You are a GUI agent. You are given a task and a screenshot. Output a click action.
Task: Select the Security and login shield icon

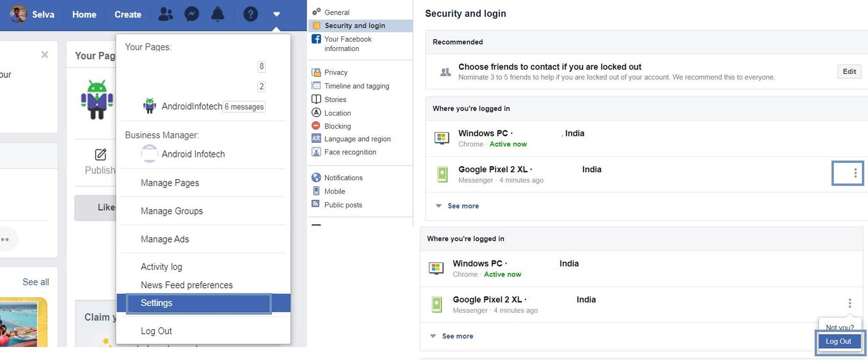coord(316,25)
